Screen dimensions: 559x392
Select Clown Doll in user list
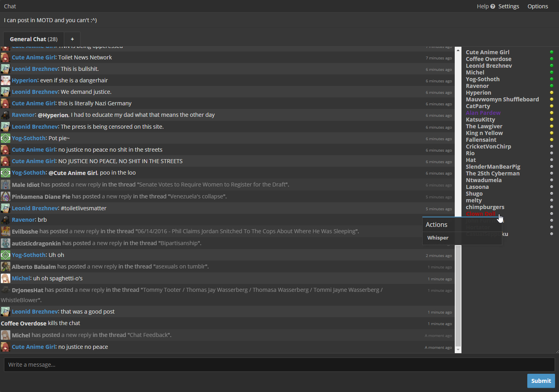[481, 214]
